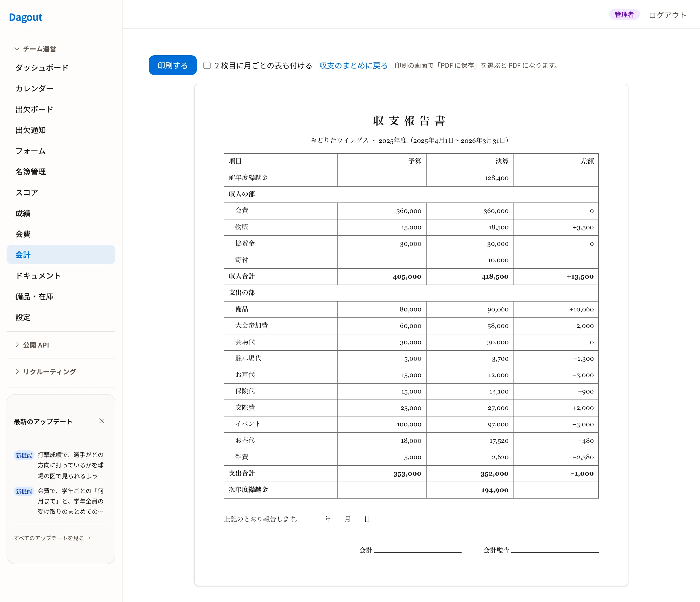Enable the 2枚目に月ごとの表も付ける checkbox

point(207,65)
